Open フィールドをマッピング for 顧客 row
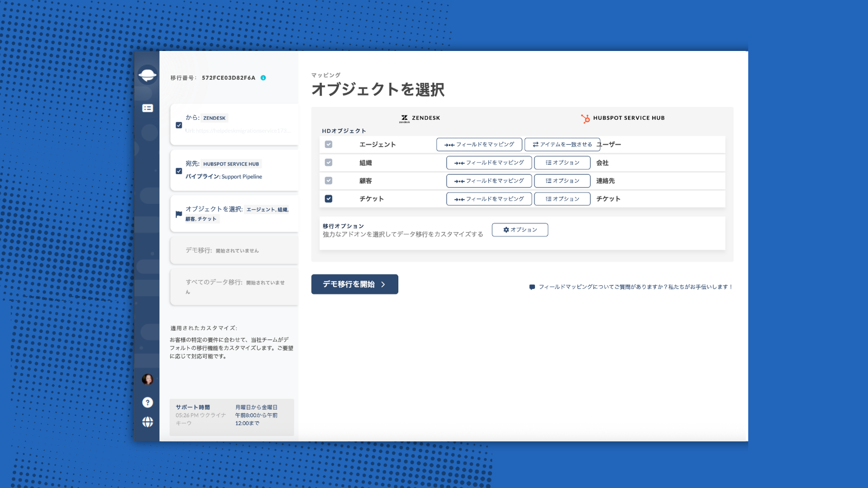868x488 pixels. coord(489,181)
